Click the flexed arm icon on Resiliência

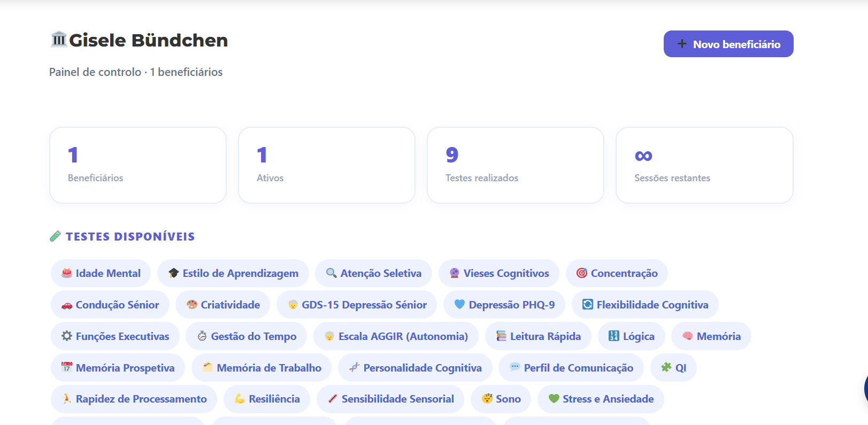pyautogui.click(x=240, y=399)
